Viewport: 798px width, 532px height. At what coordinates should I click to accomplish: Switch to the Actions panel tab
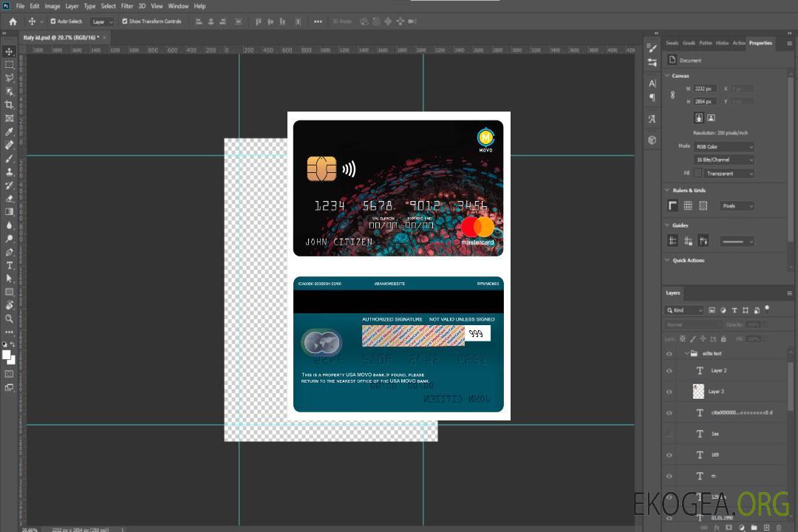coord(738,43)
